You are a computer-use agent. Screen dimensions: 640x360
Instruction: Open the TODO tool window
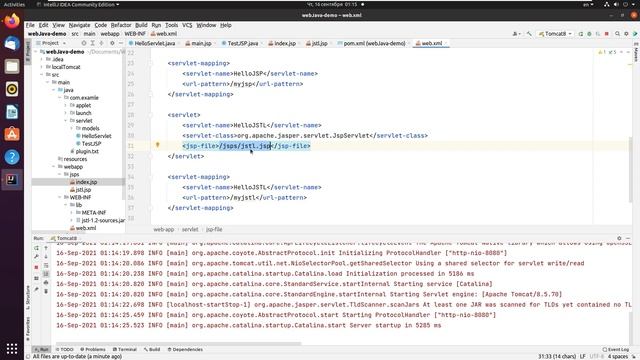pyautogui.click(x=64, y=349)
